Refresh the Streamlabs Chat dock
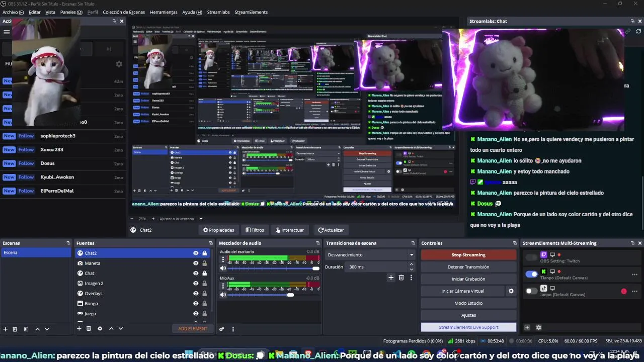This screenshot has height=362, width=644. click(x=638, y=31)
